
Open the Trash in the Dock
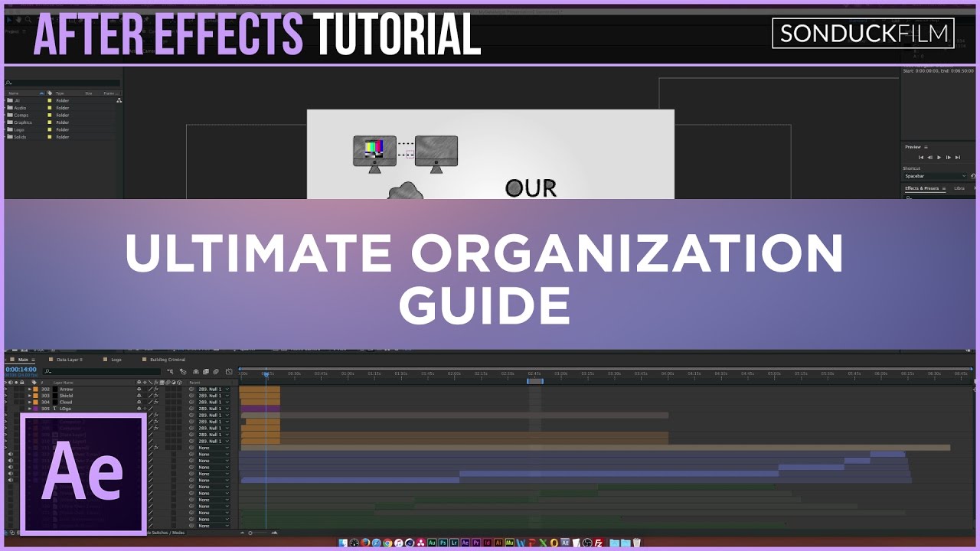(636, 543)
